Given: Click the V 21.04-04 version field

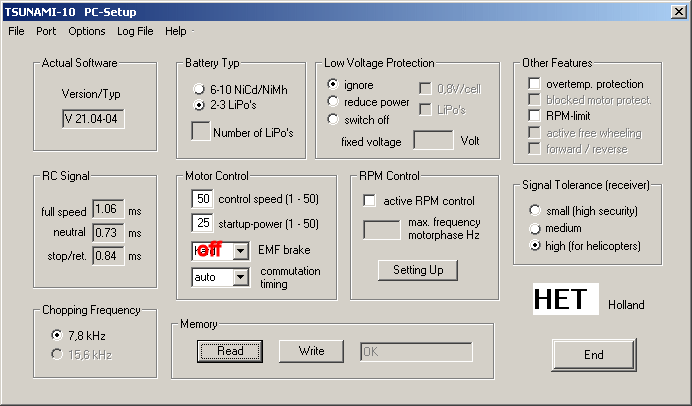Looking at the screenshot, I should [93, 119].
